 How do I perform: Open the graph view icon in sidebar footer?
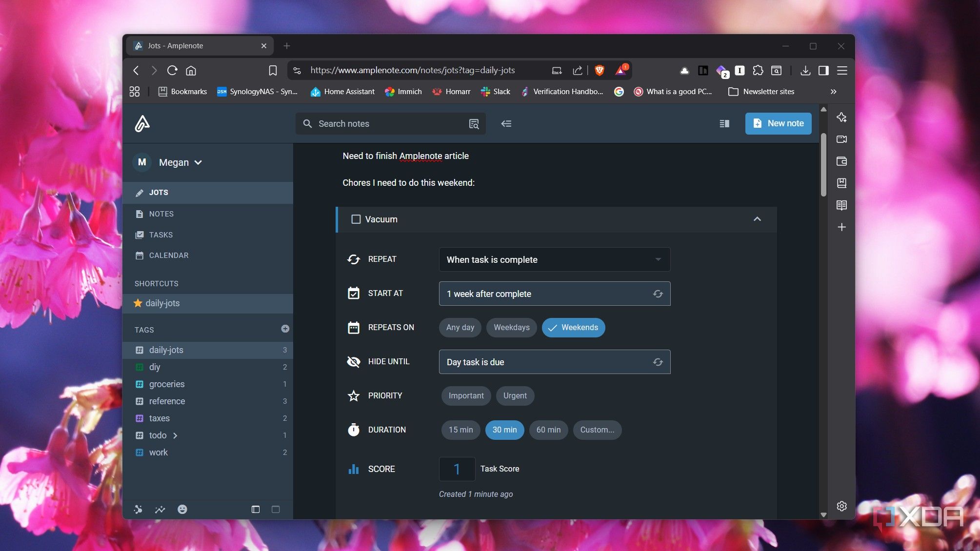139,509
